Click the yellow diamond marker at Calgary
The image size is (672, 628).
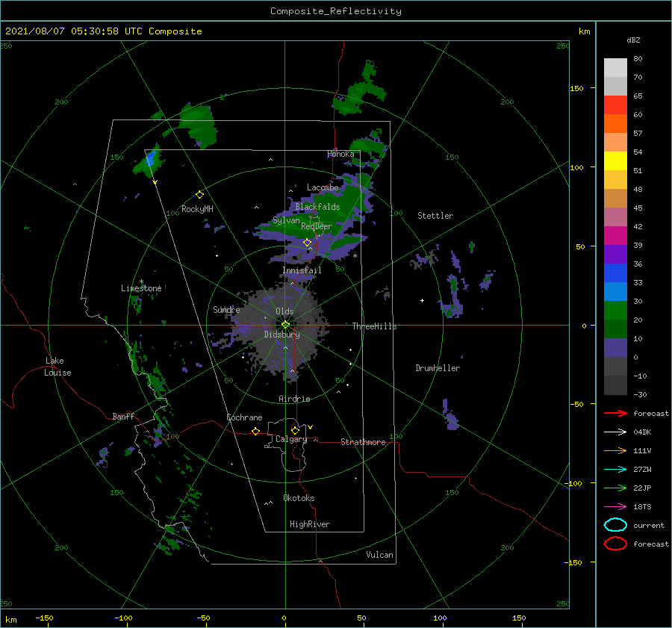click(295, 430)
